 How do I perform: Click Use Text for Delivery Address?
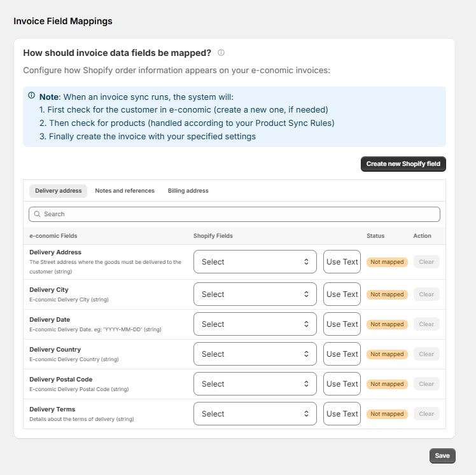(x=342, y=262)
